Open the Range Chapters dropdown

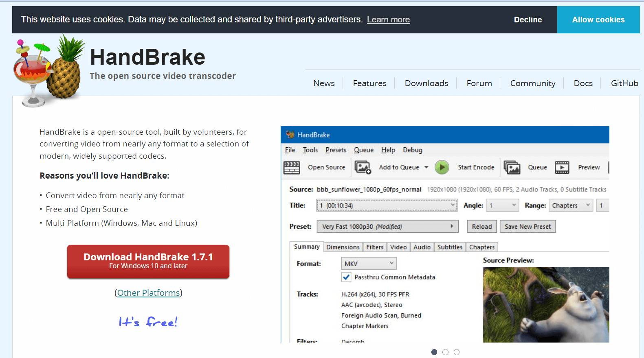(x=571, y=205)
